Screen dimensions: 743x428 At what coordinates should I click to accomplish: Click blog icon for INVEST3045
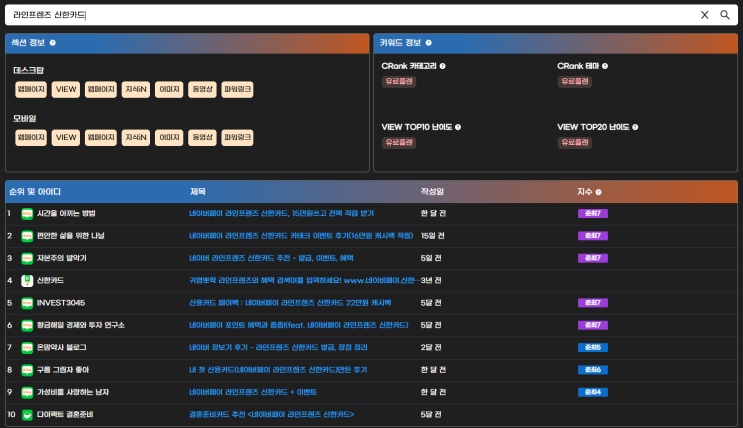[x=27, y=303]
